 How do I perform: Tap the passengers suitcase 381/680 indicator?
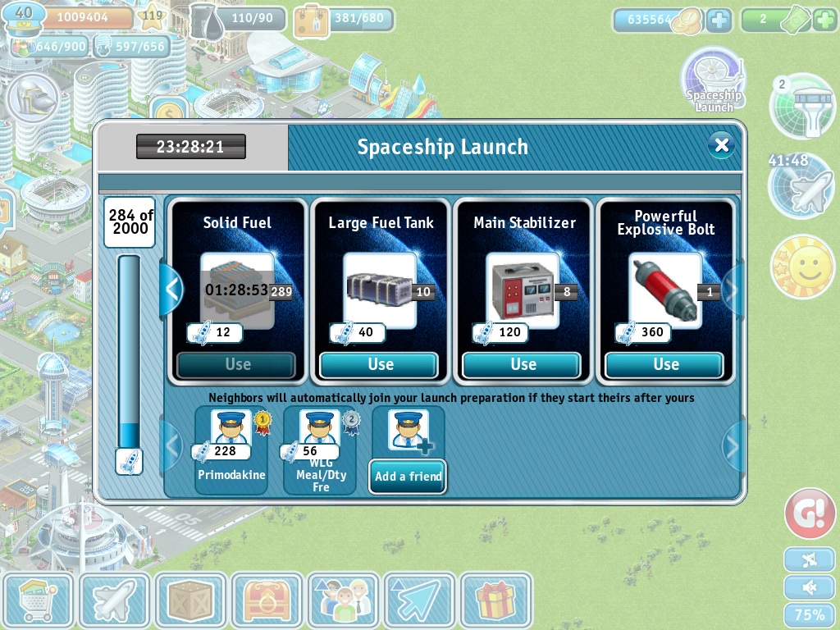pos(344,20)
